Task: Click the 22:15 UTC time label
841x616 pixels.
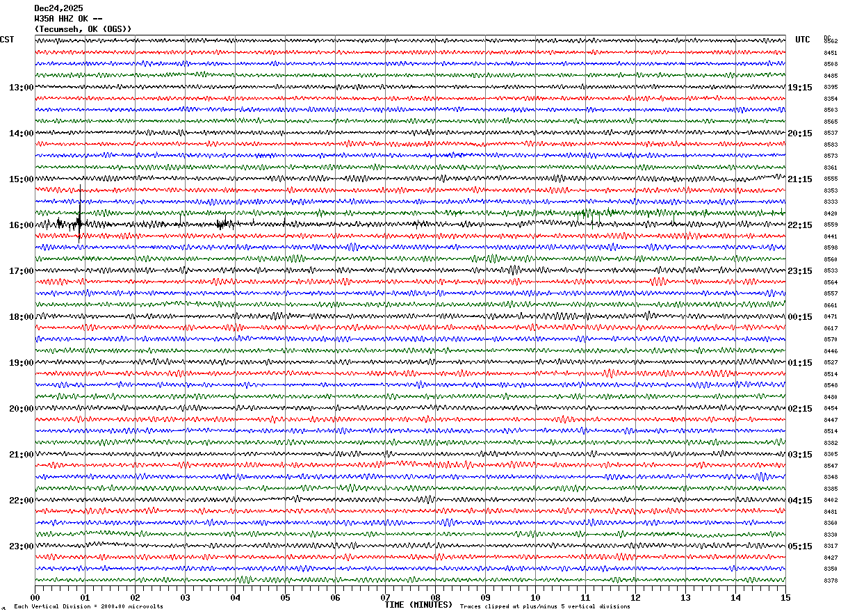Action: click(800, 225)
